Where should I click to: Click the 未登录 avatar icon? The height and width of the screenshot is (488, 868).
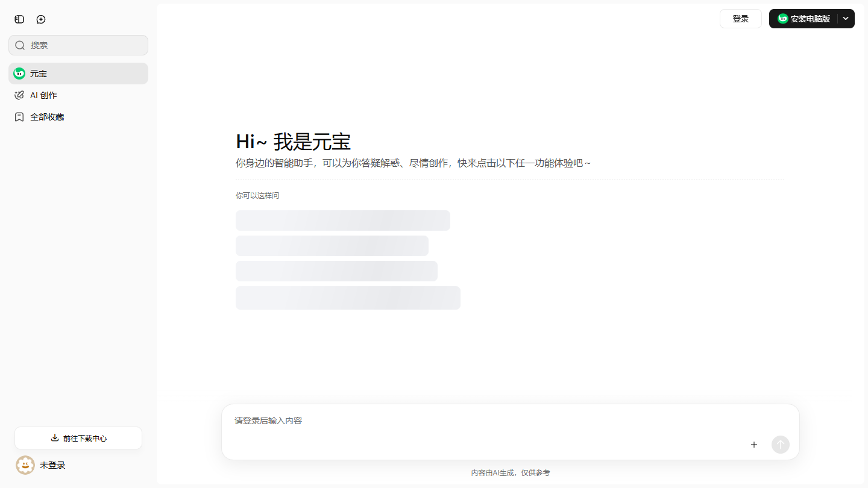click(25, 465)
